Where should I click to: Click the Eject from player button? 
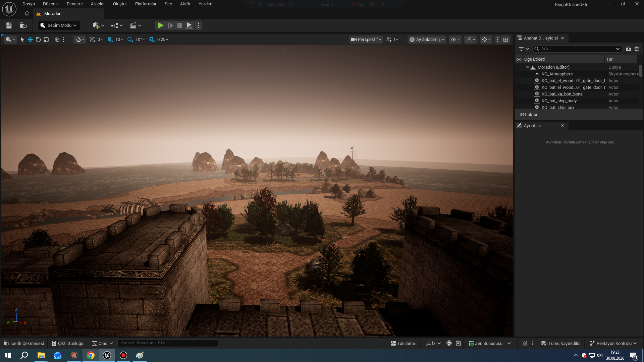pyautogui.click(x=189, y=25)
